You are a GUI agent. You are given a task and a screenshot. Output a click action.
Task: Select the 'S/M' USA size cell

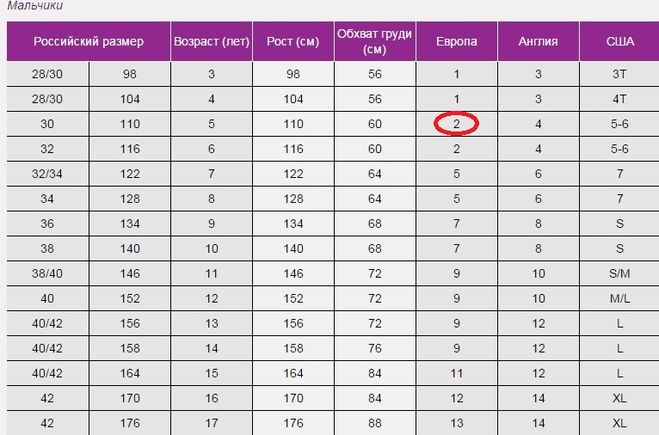click(619, 274)
